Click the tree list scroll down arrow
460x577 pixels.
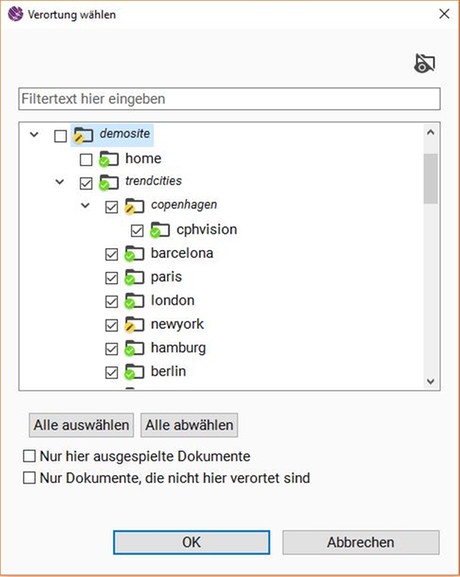coord(431,382)
